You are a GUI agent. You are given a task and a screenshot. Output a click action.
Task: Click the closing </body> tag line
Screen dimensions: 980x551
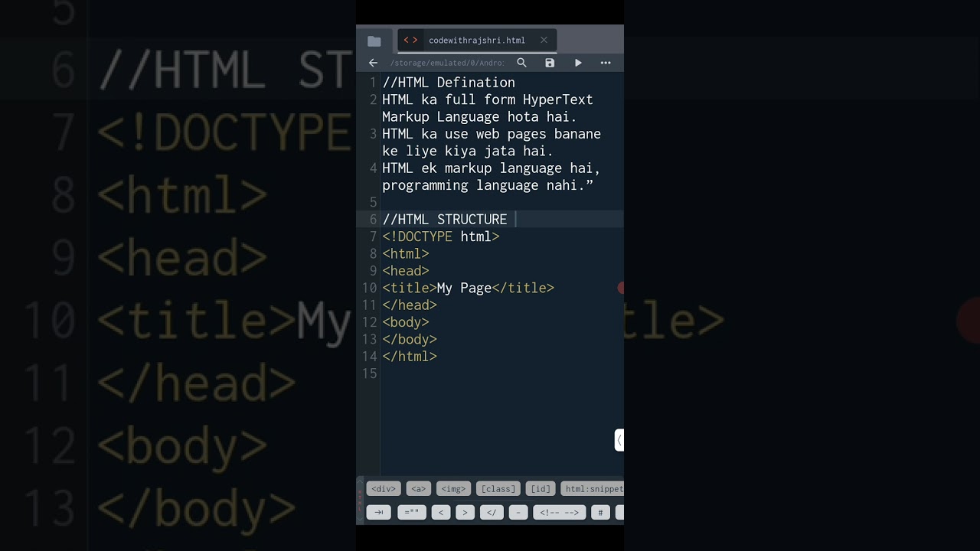point(410,339)
